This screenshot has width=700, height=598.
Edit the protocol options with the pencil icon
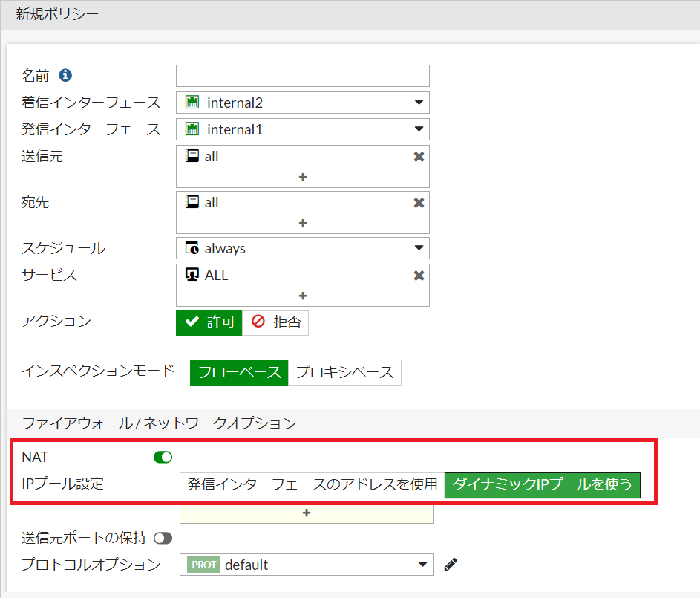451,565
